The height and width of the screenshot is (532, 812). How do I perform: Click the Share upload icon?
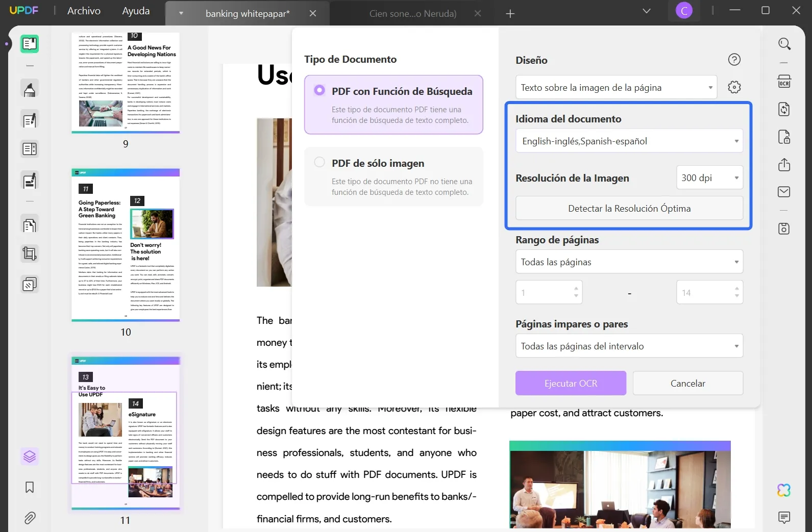tap(784, 165)
